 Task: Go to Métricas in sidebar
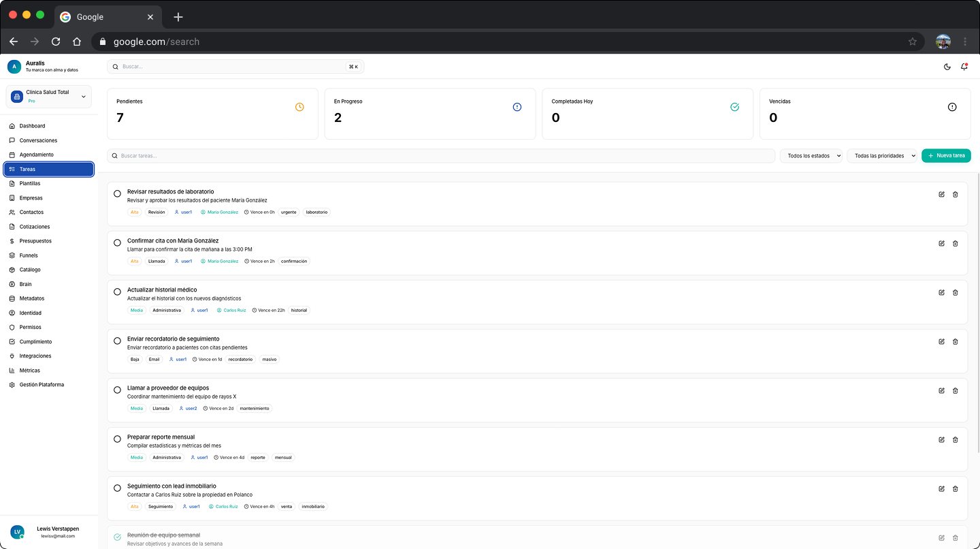(x=29, y=371)
